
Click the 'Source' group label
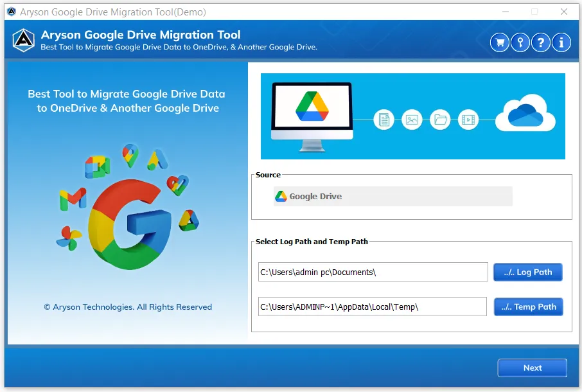(x=268, y=175)
